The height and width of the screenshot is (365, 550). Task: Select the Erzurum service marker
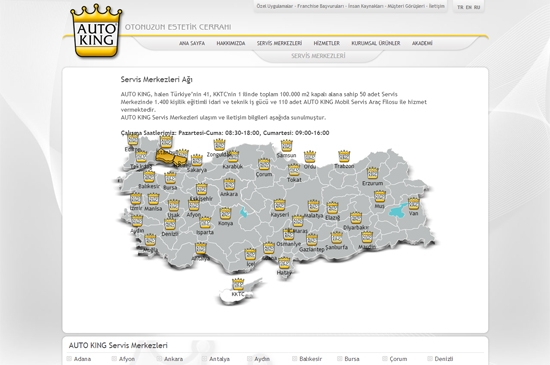click(x=373, y=173)
